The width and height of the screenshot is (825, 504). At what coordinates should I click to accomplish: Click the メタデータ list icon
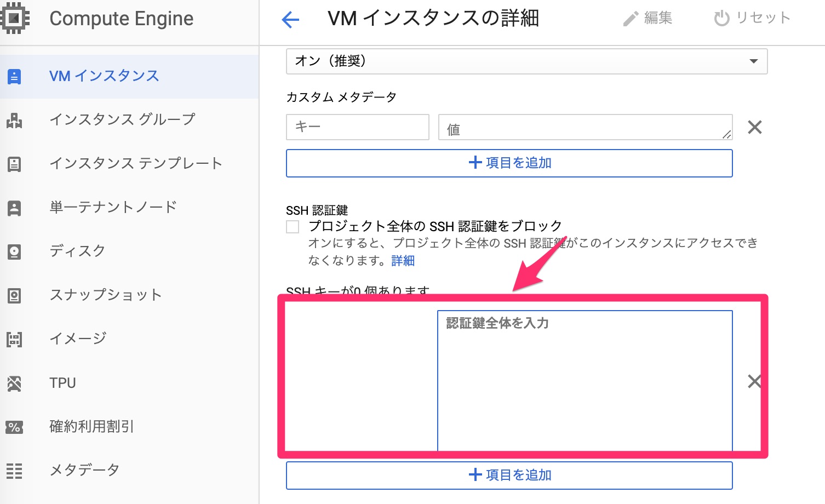pyautogui.click(x=14, y=471)
